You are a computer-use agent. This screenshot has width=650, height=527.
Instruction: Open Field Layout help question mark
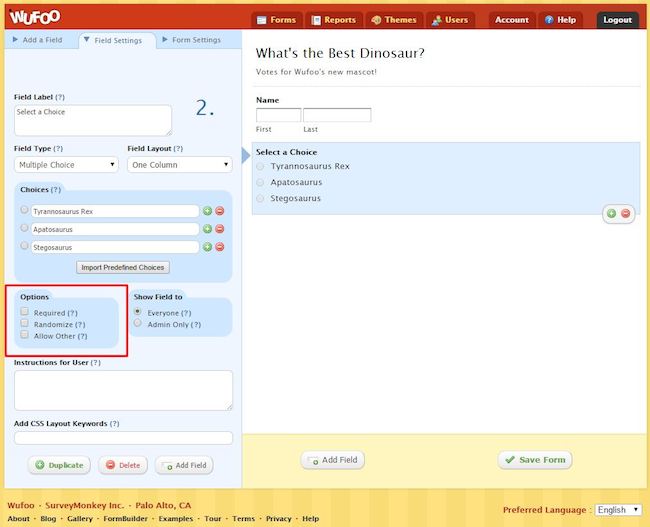pos(178,148)
